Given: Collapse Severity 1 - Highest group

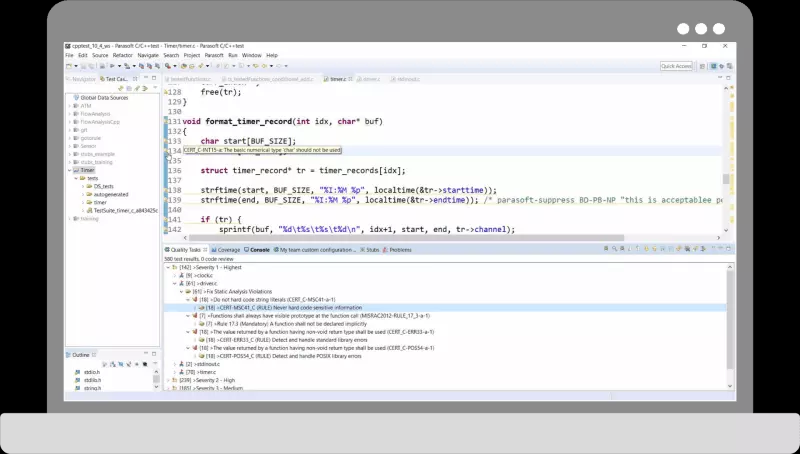Looking at the screenshot, I should [168, 267].
